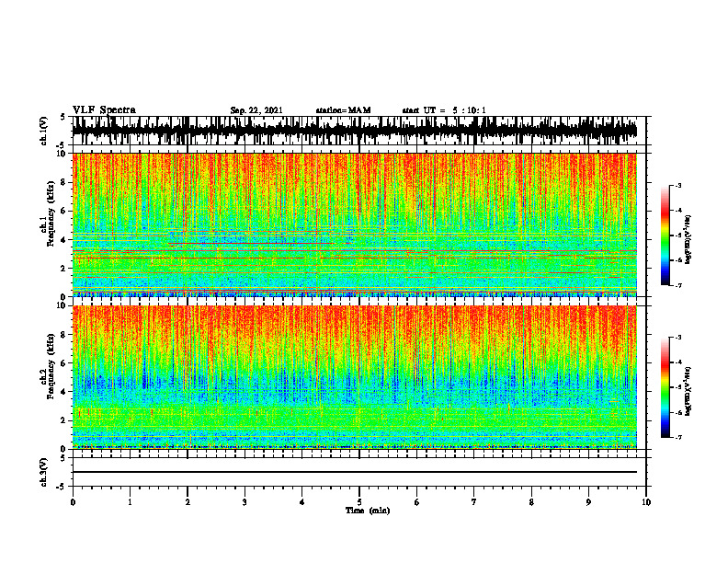728x563 pixels.
Task: Click the ch.1 spectrogram color scale bar
Action: [665, 236]
